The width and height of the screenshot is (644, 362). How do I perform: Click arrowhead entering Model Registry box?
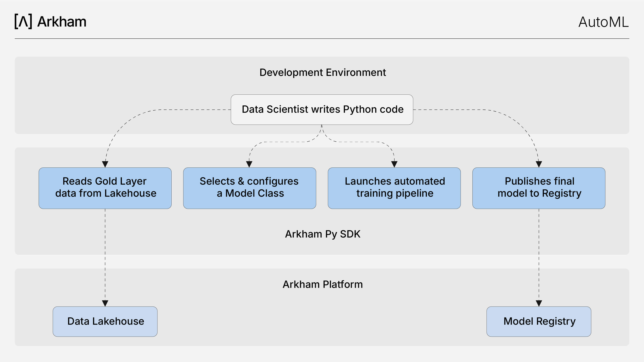pyautogui.click(x=539, y=303)
